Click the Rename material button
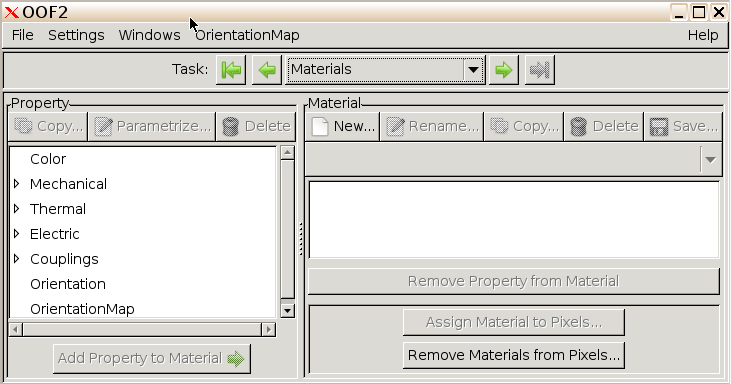 click(x=432, y=126)
